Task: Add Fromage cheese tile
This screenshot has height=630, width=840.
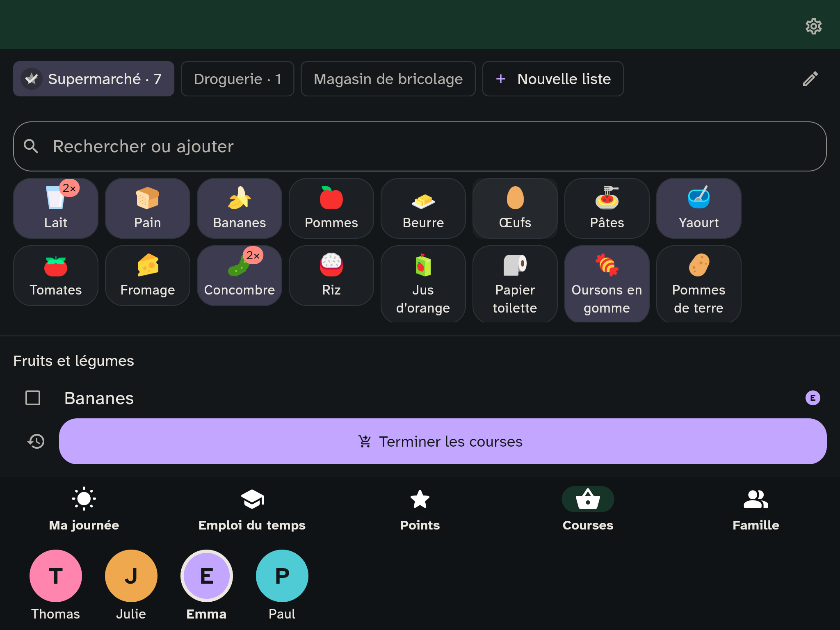Action: pyautogui.click(x=148, y=275)
